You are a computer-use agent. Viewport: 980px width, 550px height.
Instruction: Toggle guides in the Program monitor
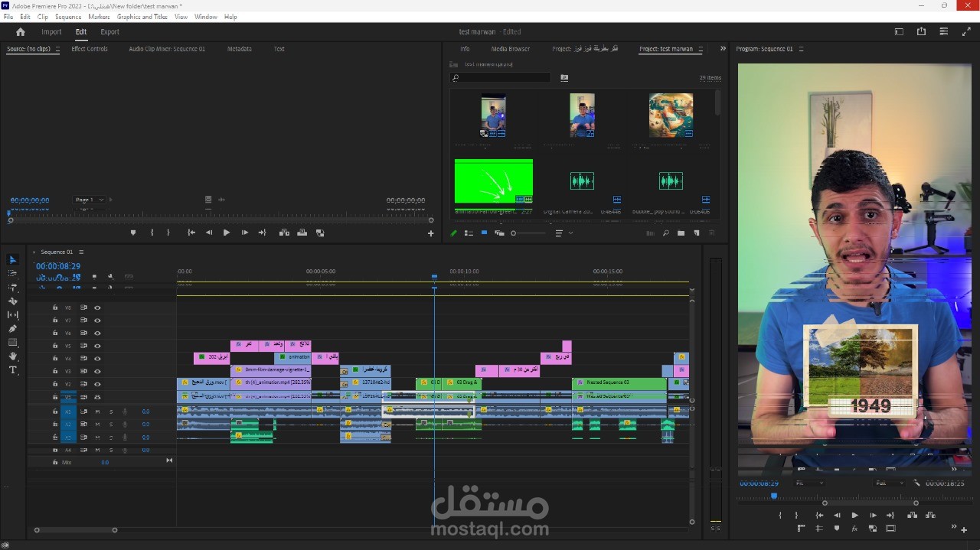pyautogui.click(x=819, y=529)
